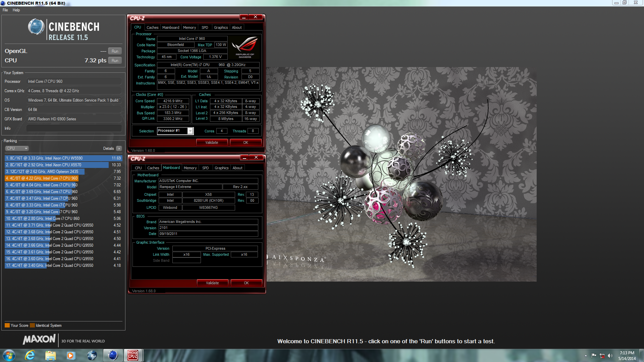The width and height of the screenshot is (644, 362).
Task: Open Windows Media Player taskbar icon
Action: (71, 355)
